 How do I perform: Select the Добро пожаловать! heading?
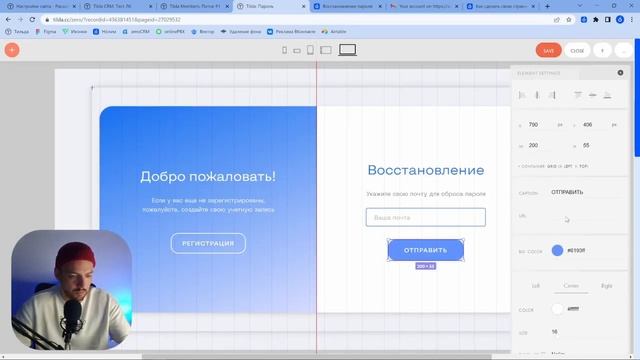208,176
